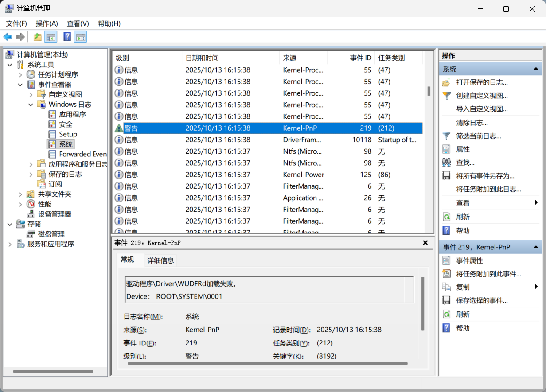Collapse the 事件查看器 node arrow

20,85
